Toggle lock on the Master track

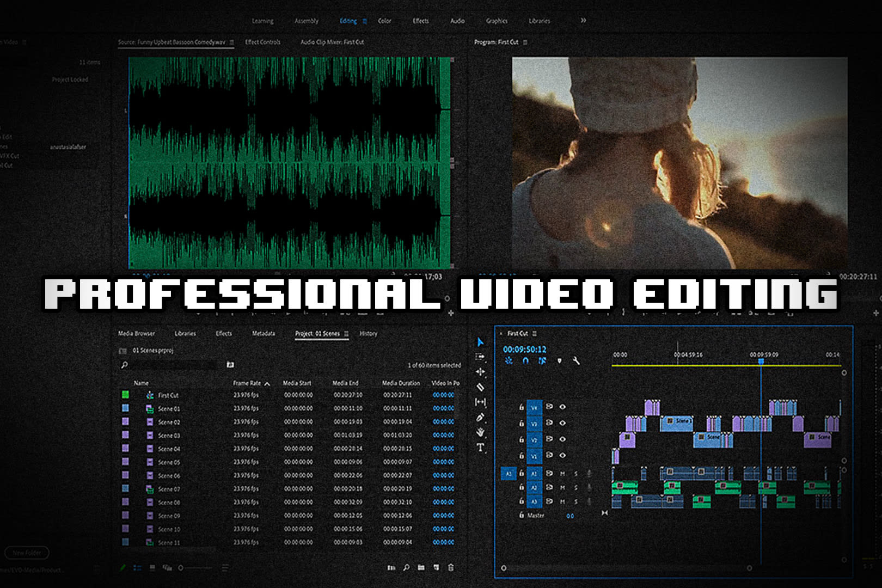(521, 515)
